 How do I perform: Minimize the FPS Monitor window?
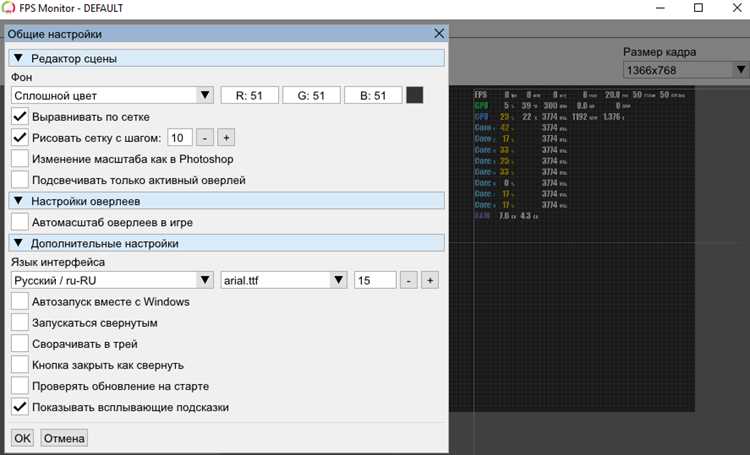pos(660,8)
